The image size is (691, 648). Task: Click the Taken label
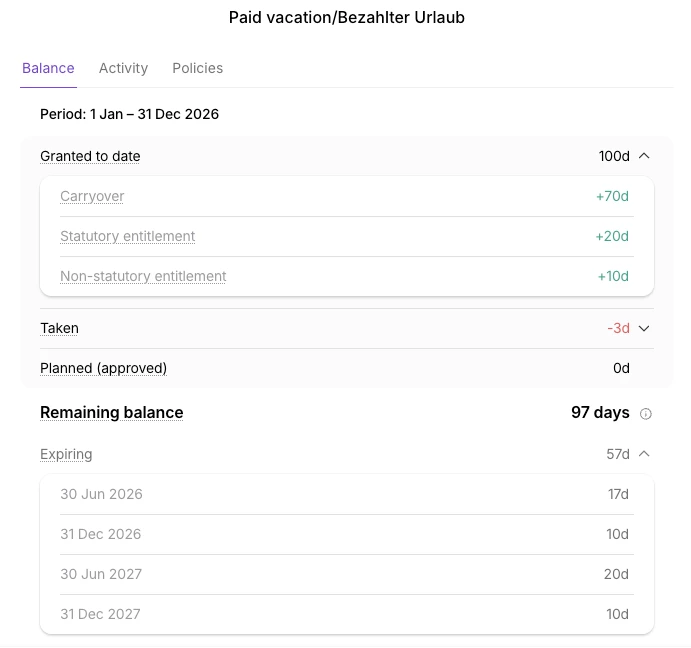point(59,328)
